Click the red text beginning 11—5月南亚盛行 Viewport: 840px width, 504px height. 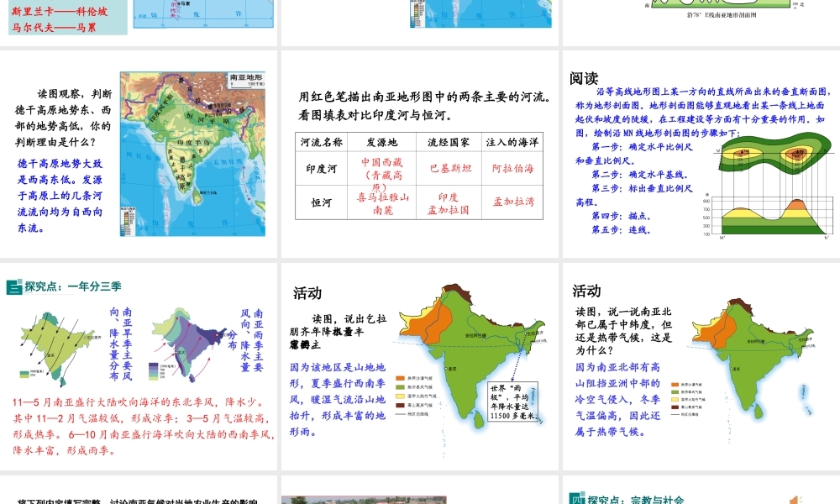(x=144, y=427)
